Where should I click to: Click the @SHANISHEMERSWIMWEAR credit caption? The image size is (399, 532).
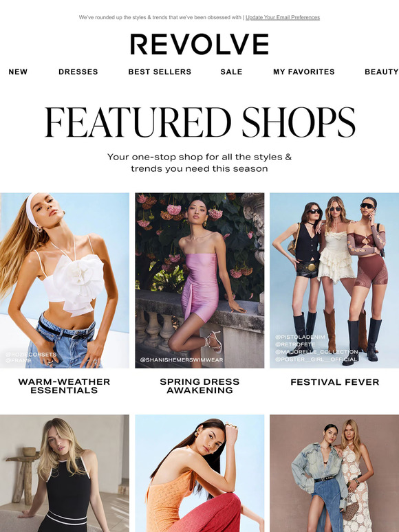click(x=182, y=359)
